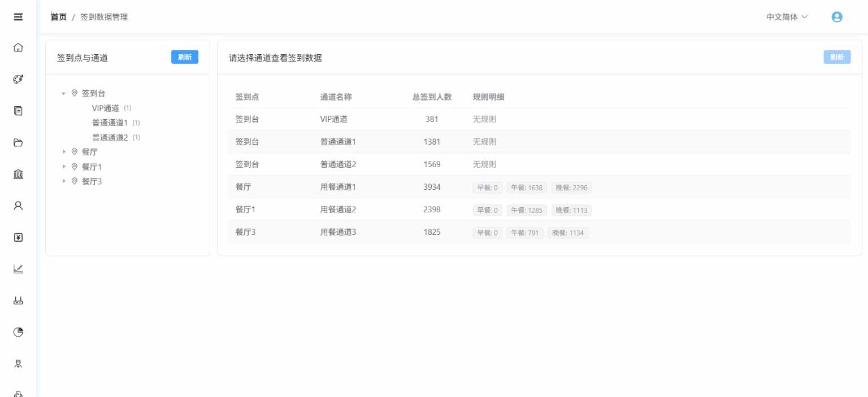Click 刷新 button in 签到点与通道 panel
The image size is (868, 397).
185,57
